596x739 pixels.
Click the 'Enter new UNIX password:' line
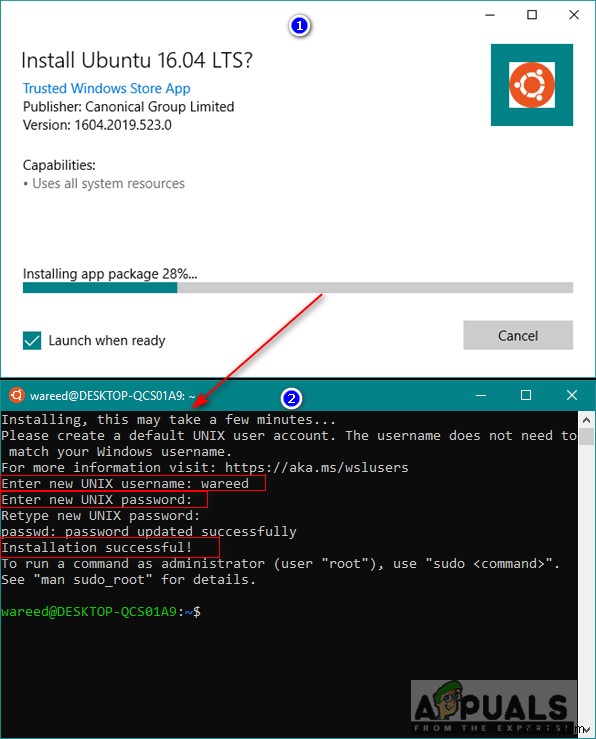tap(97, 500)
